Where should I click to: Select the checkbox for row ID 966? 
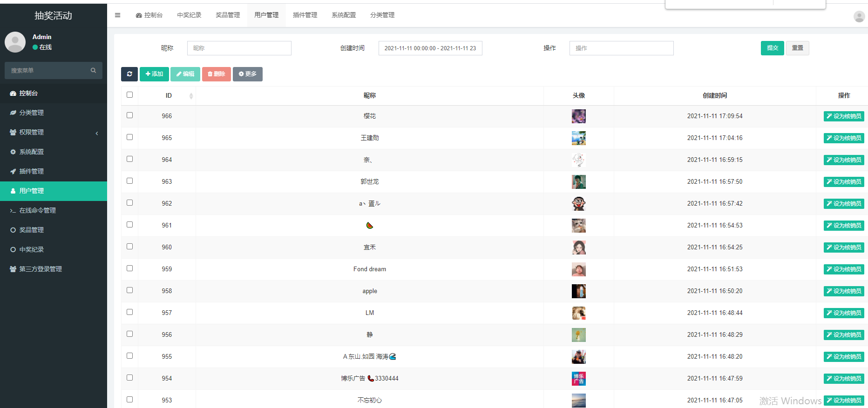tap(129, 115)
